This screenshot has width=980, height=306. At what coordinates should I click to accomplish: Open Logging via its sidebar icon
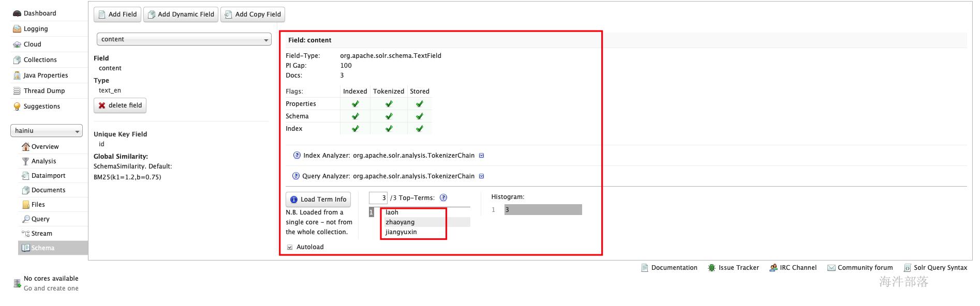pos(17,29)
